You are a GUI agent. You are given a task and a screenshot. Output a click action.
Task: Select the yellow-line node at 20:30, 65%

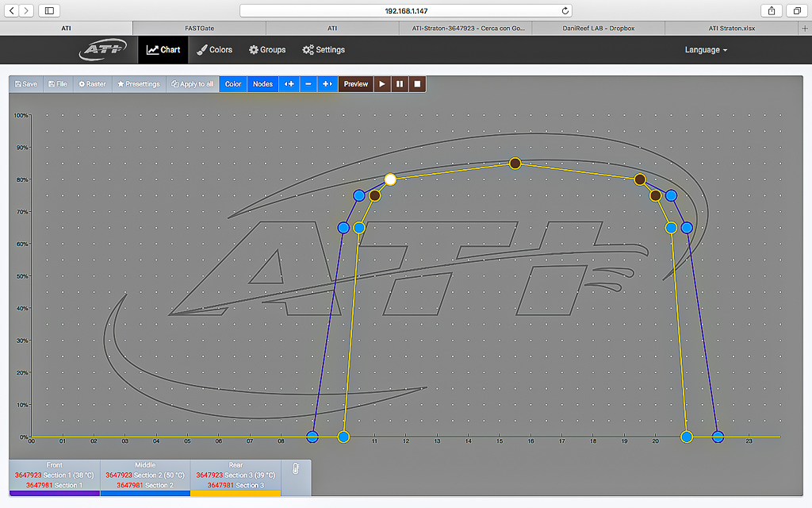pyautogui.click(x=671, y=228)
